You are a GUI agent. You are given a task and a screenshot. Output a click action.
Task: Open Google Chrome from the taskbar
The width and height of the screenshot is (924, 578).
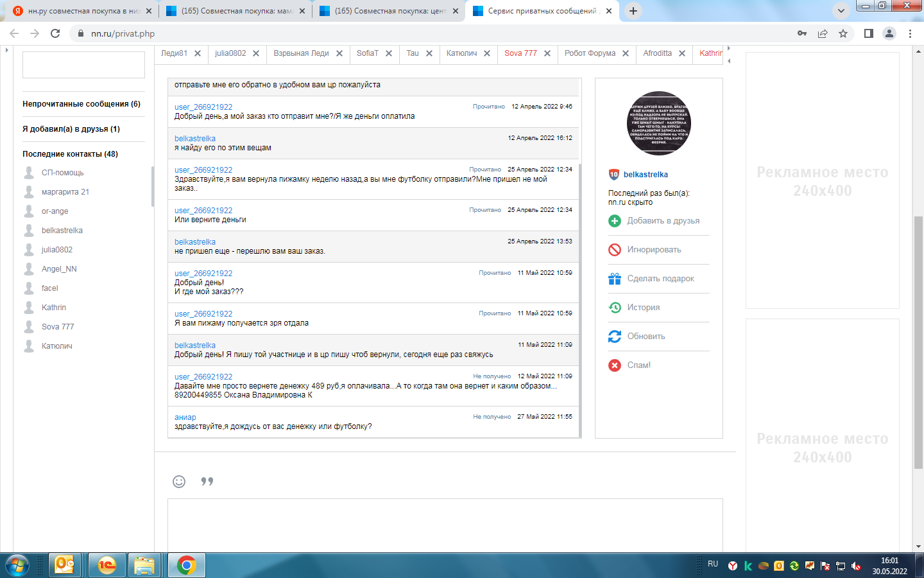186,565
